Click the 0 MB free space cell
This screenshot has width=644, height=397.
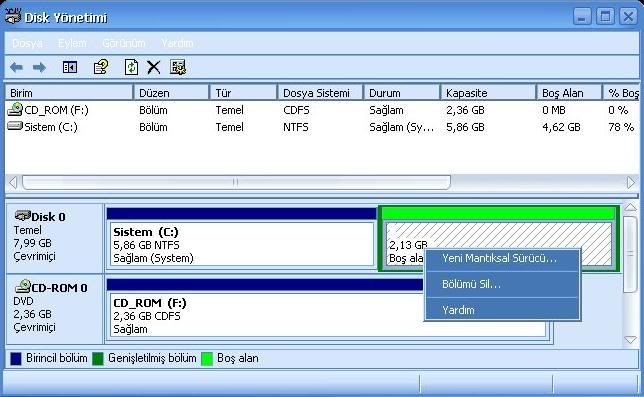554,110
